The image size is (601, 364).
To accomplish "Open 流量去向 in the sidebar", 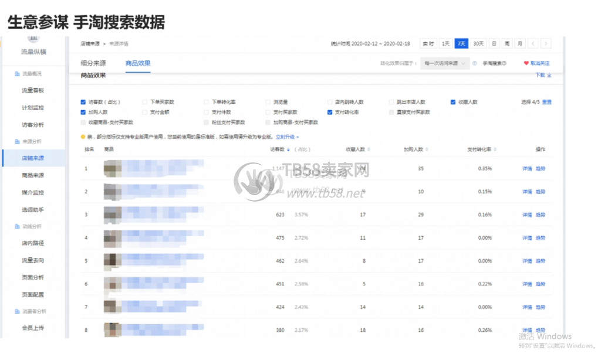I will (33, 260).
